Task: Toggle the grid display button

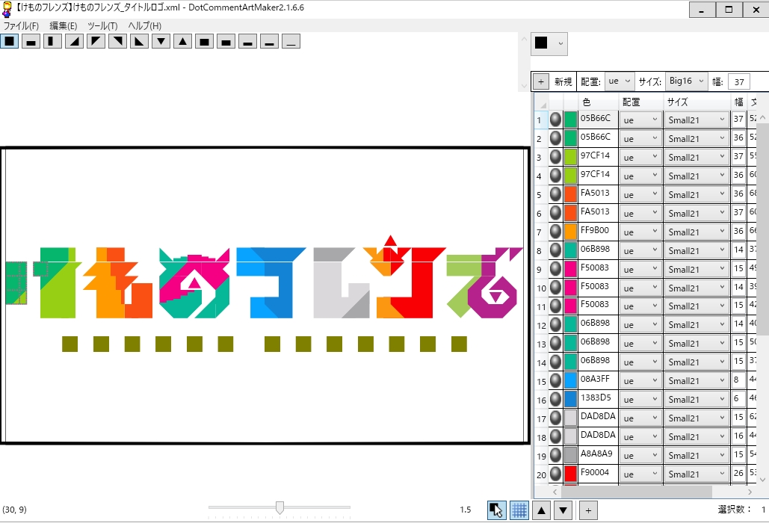Action: click(x=519, y=510)
